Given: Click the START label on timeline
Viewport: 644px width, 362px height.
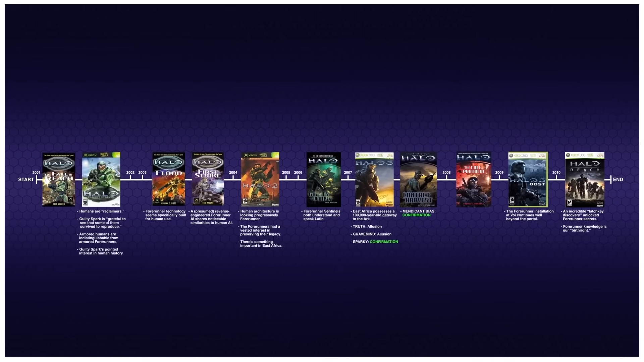Looking at the screenshot, I should (x=26, y=180).
